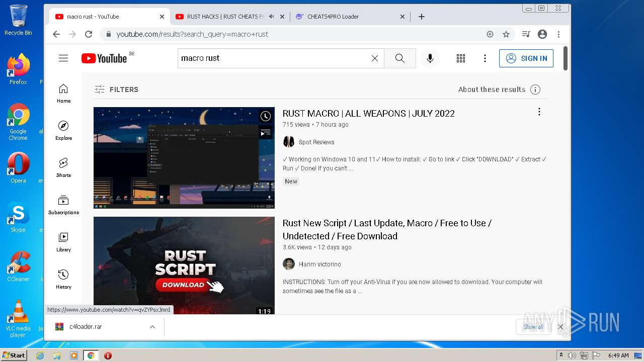The width and height of the screenshot is (644, 362).
Task: Click the Spot Reviews channel avatar
Action: click(289, 142)
